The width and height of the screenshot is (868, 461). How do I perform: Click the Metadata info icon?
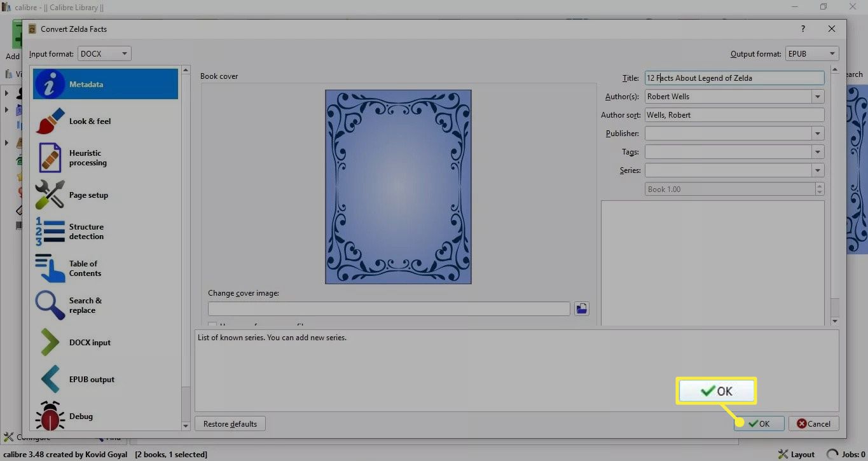(x=50, y=84)
